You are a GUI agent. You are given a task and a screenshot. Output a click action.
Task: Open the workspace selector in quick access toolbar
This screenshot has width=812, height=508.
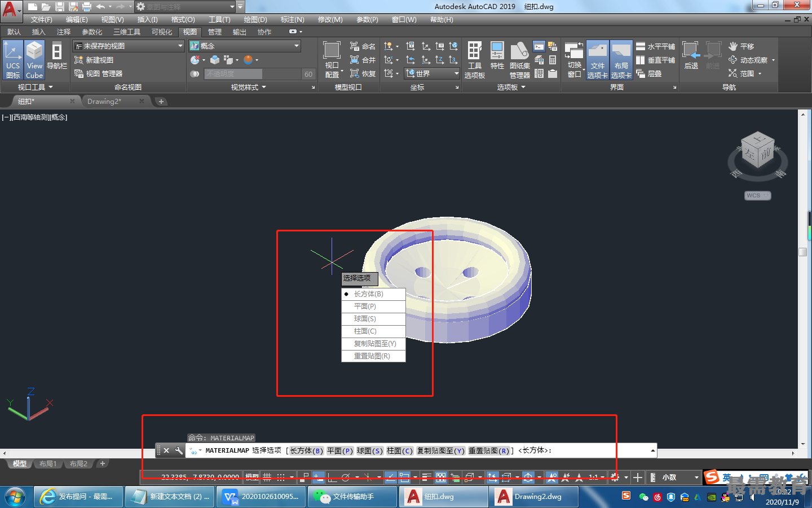(186, 7)
